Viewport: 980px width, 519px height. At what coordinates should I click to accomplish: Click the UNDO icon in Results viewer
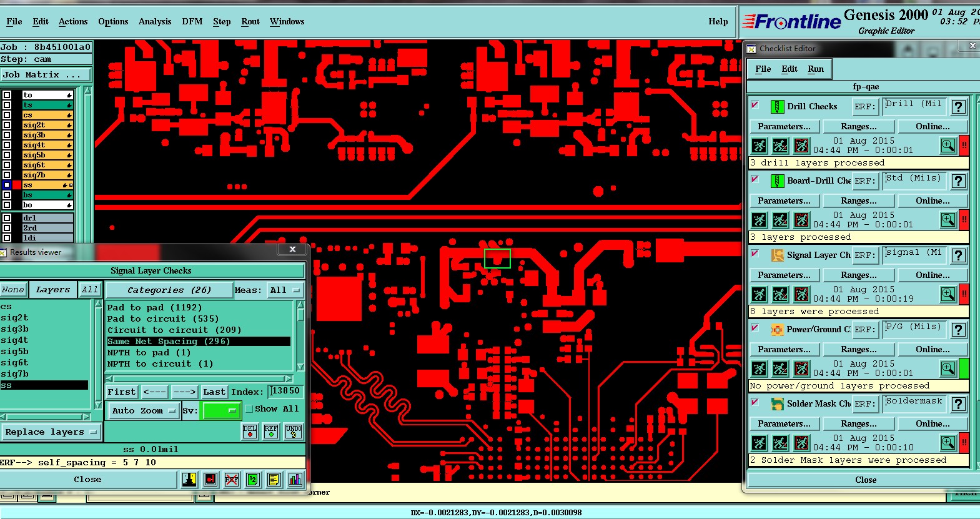pyautogui.click(x=294, y=431)
